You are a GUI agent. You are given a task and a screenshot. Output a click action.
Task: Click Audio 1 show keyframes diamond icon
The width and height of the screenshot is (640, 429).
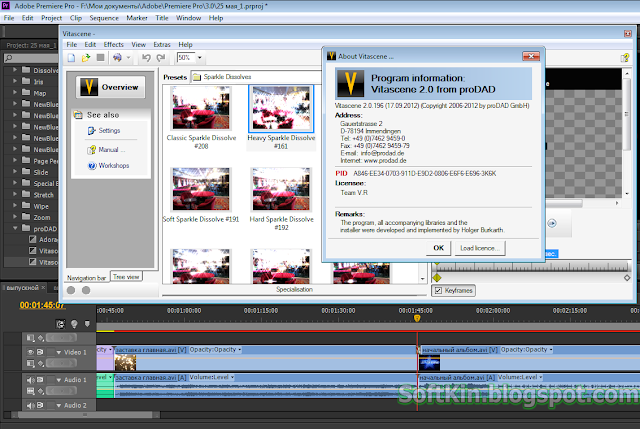coord(40,391)
